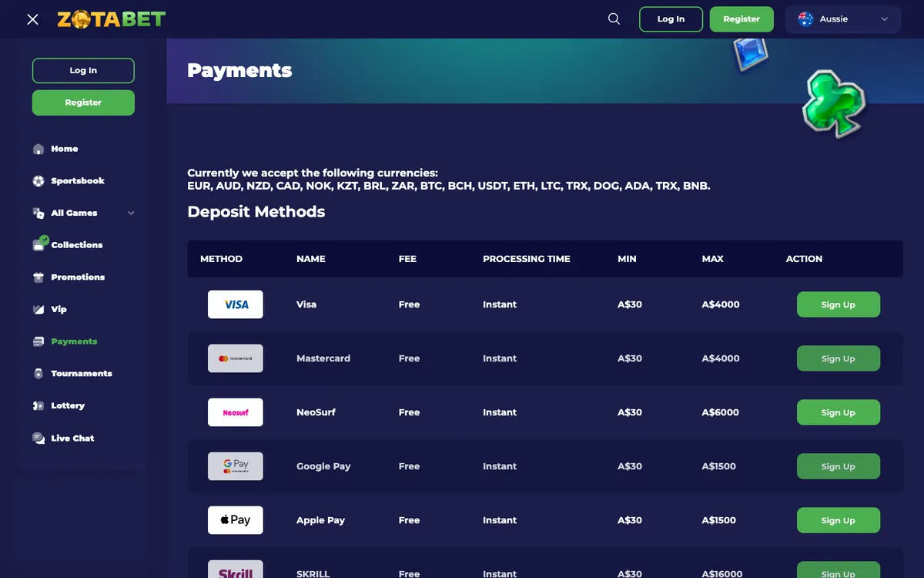Go to Promotions in the sidebar
Viewport: 924px width, 578px height.
click(78, 277)
